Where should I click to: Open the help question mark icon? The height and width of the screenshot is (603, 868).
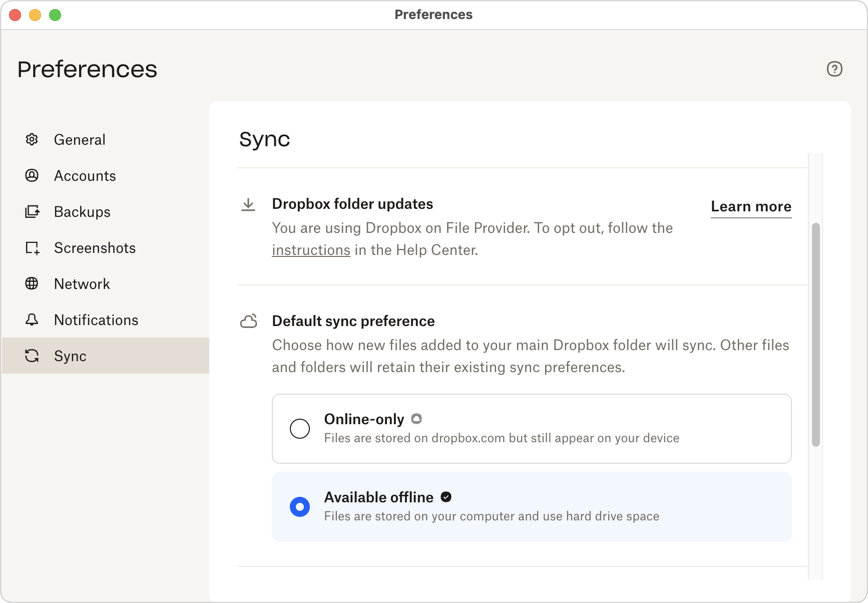click(834, 69)
